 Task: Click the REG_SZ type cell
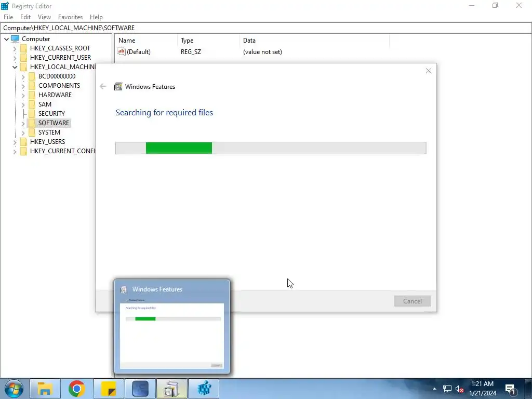(x=191, y=52)
